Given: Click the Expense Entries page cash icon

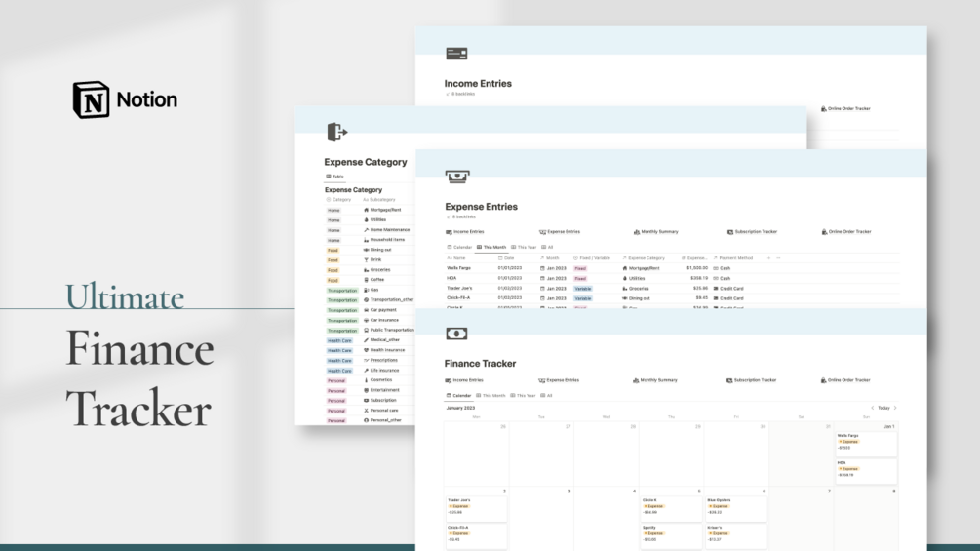Looking at the screenshot, I should coord(457,177).
